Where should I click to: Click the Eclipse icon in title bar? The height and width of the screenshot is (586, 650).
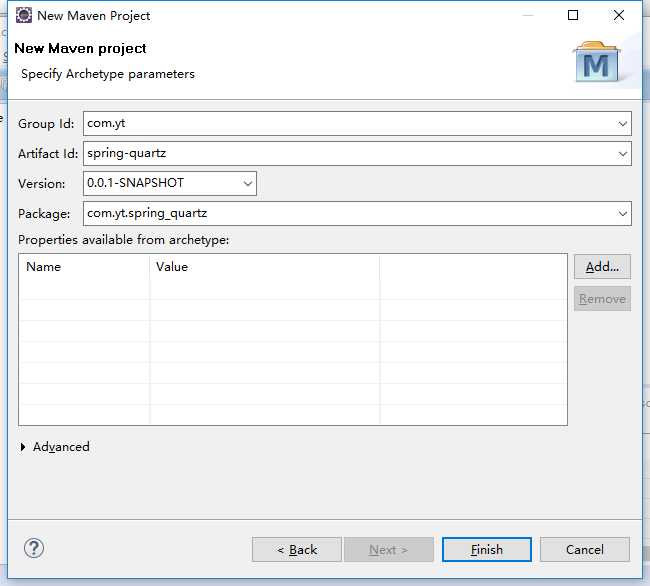tap(24, 15)
